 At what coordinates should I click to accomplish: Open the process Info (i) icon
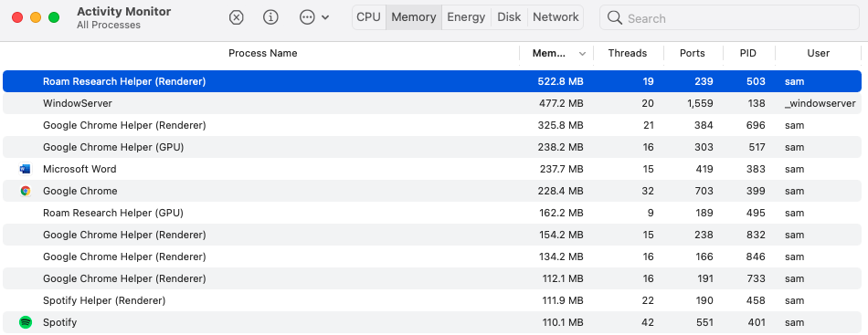(270, 17)
